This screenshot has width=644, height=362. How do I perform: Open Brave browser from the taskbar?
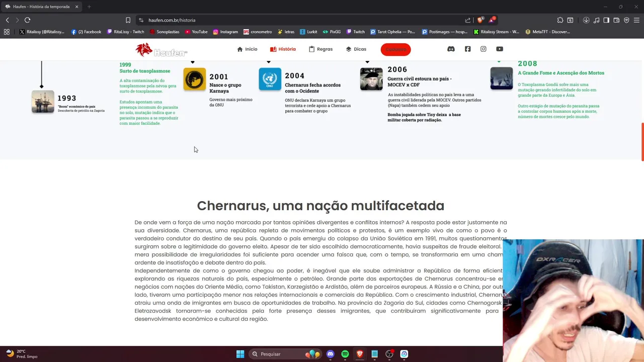coord(360,354)
